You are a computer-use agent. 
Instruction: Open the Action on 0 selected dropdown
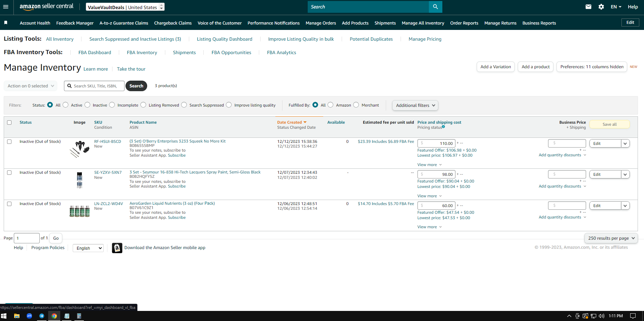pyautogui.click(x=31, y=86)
